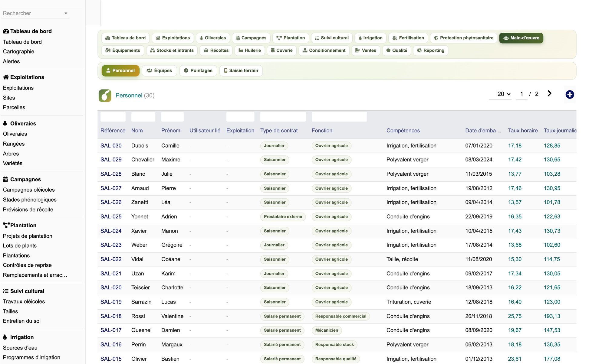The width and height of the screenshot is (589, 364).
Task: Open the Huilerie module tab
Action: click(250, 50)
